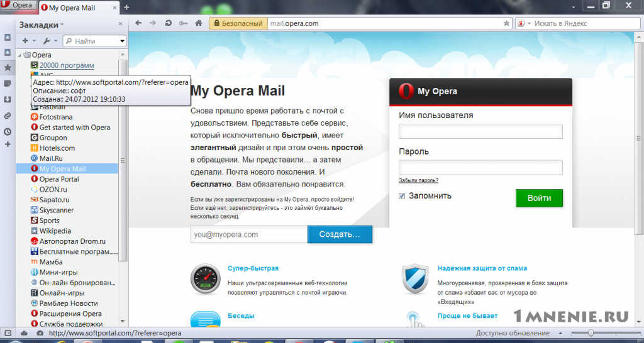Go back to the previous page
The height and width of the screenshot is (343, 644).
138,23
